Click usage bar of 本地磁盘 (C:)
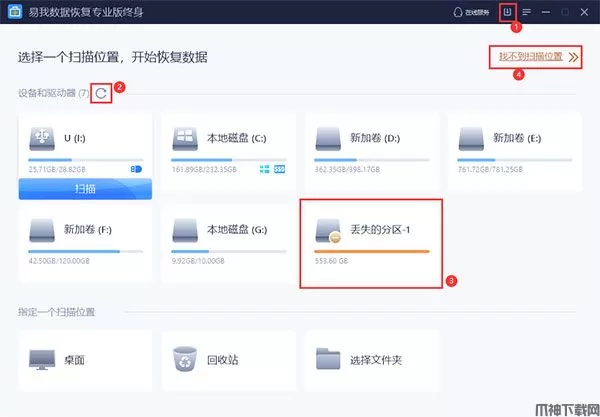The image size is (600, 417). 229,160
